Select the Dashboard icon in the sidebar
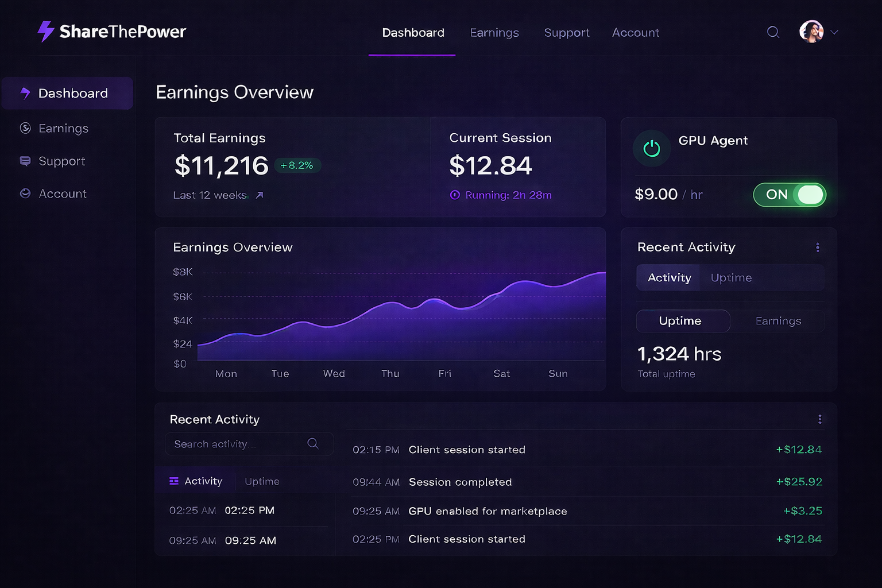The width and height of the screenshot is (882, 588). point(24,93)
